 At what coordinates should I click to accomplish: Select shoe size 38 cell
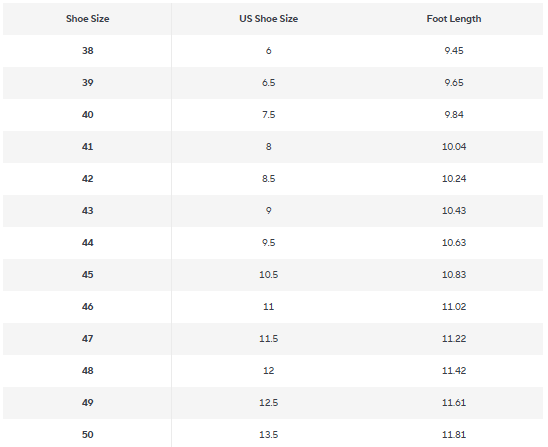click(87, 51)
